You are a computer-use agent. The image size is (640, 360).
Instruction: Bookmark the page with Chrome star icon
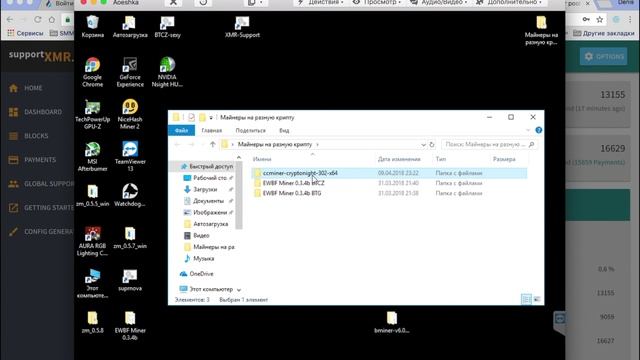point(600,20)
